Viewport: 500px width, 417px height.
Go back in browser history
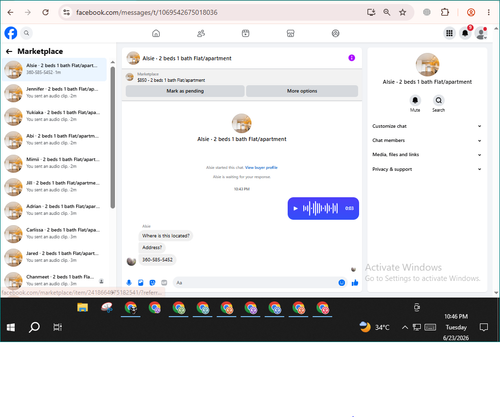click(10, 12)
